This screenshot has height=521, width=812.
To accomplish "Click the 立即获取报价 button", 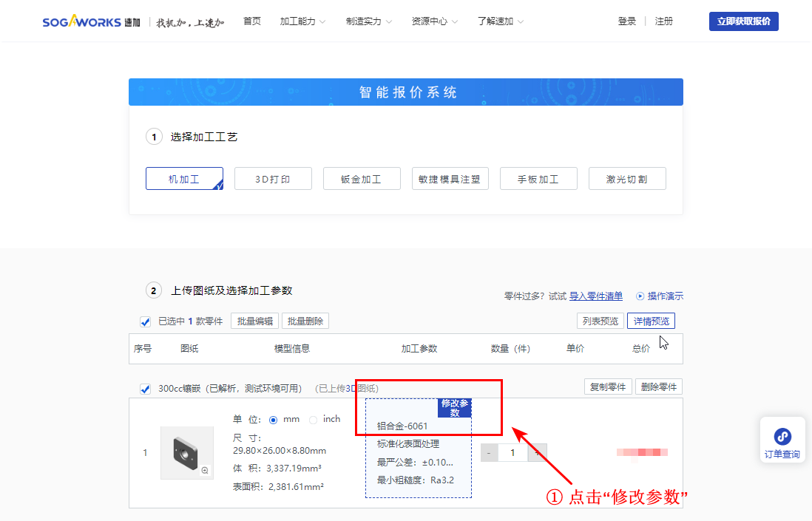I will 743,21.
